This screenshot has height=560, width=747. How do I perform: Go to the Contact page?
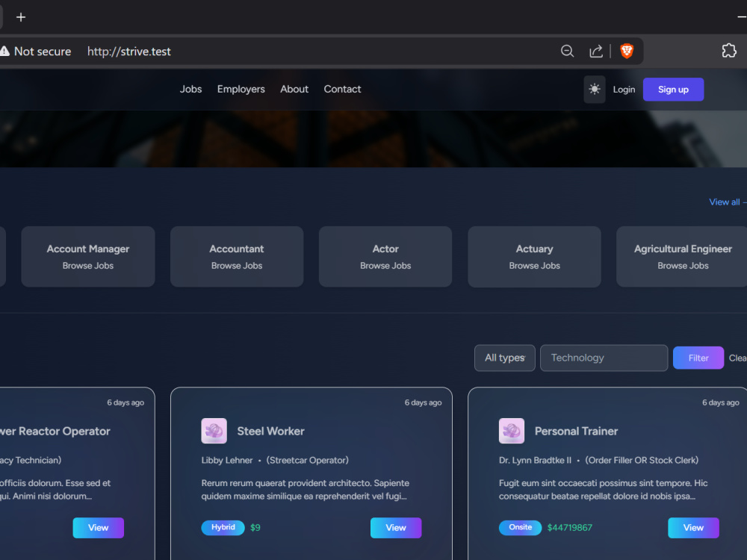pyautogui.click(x=342, y=89)
